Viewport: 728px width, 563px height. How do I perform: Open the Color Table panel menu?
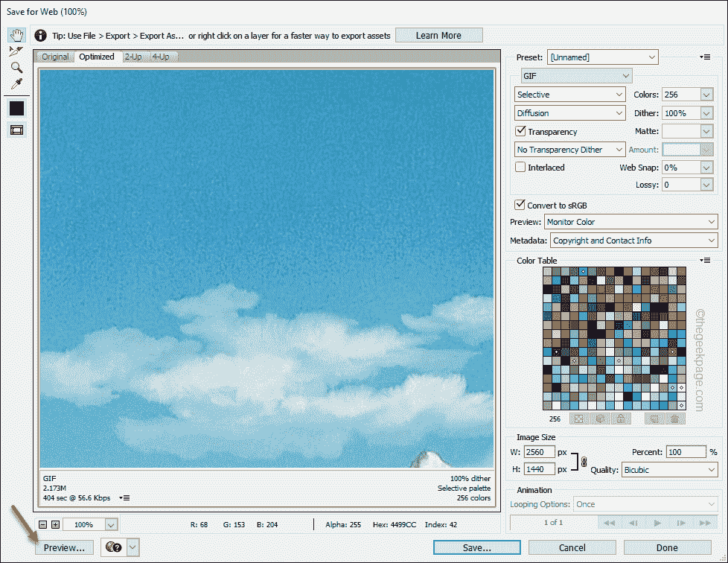[x=705, y=261]
